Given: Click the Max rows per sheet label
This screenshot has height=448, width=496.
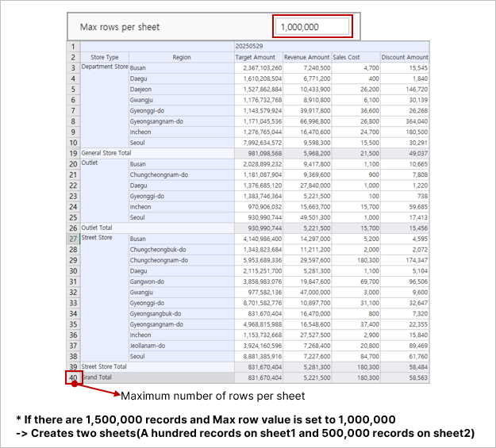Looking at the screenshot, I should 120,27.
